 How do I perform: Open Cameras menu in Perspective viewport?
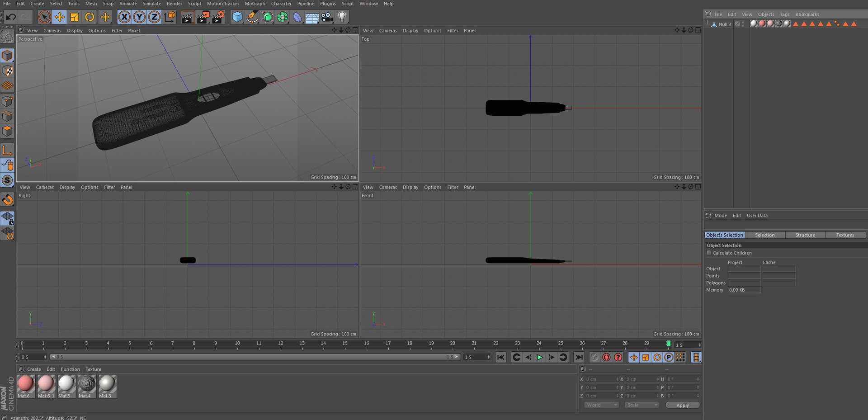click(x=52, y=31)
